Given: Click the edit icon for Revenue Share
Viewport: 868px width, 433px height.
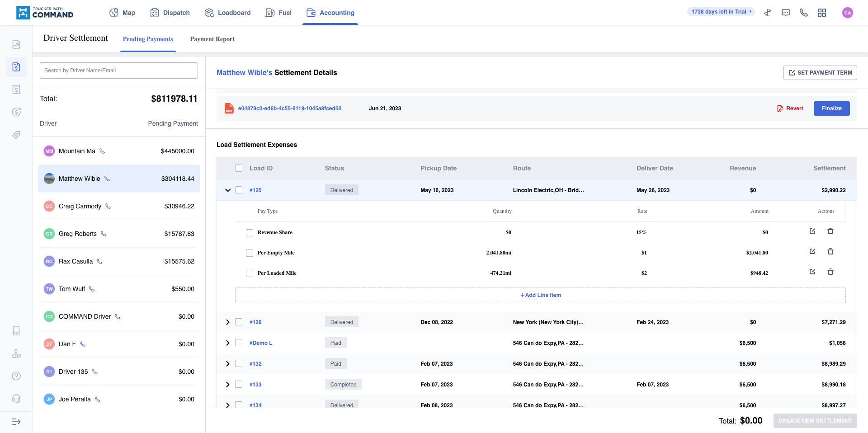Looking at the screenshot, I should 812,231.
